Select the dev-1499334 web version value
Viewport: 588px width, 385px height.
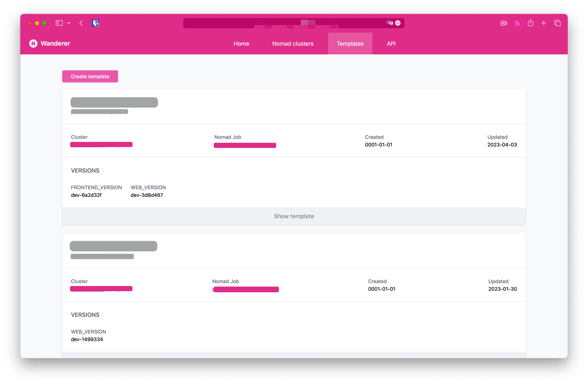click(87, 339)
